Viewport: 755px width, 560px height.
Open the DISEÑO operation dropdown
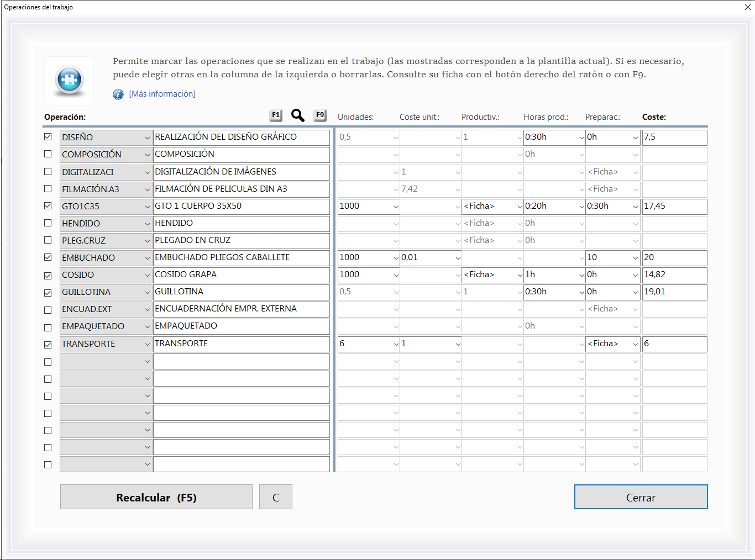tap(147, 138)
